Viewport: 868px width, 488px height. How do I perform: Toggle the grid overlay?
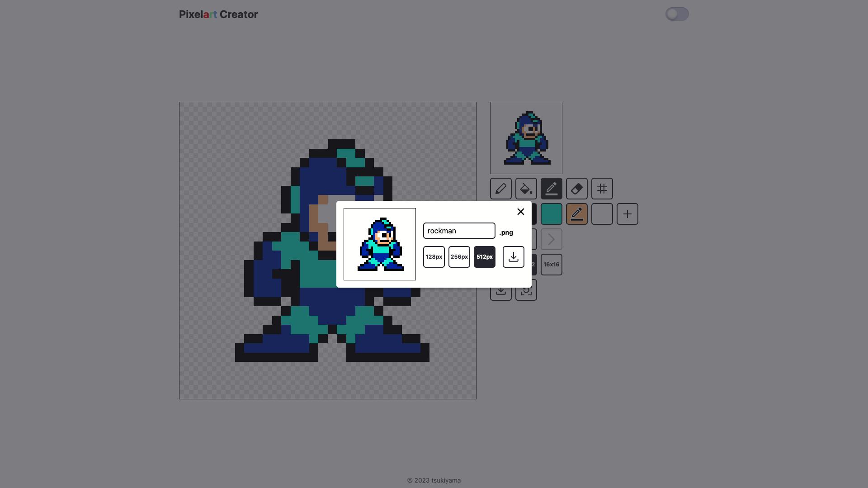pyautogui.click(x=602, y=189)
